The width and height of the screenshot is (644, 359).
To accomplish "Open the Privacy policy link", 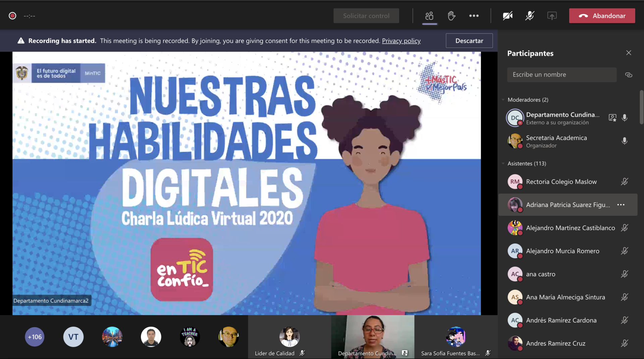I will click(401, 41).
